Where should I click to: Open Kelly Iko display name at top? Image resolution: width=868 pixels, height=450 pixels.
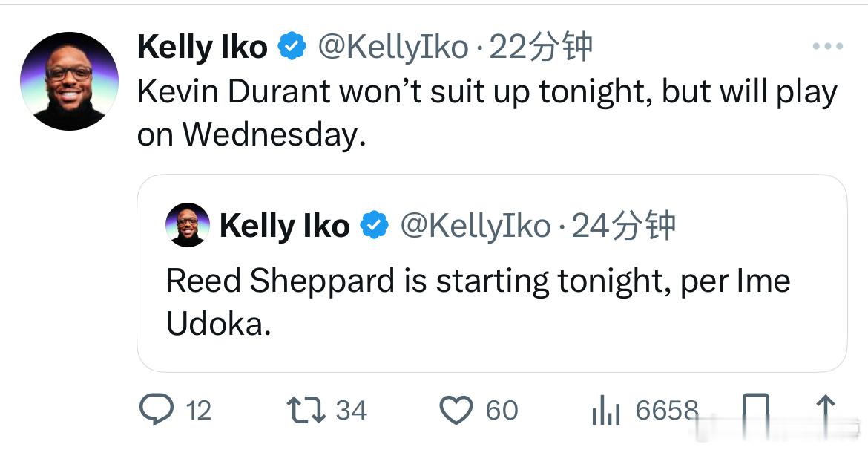(202, 48)
